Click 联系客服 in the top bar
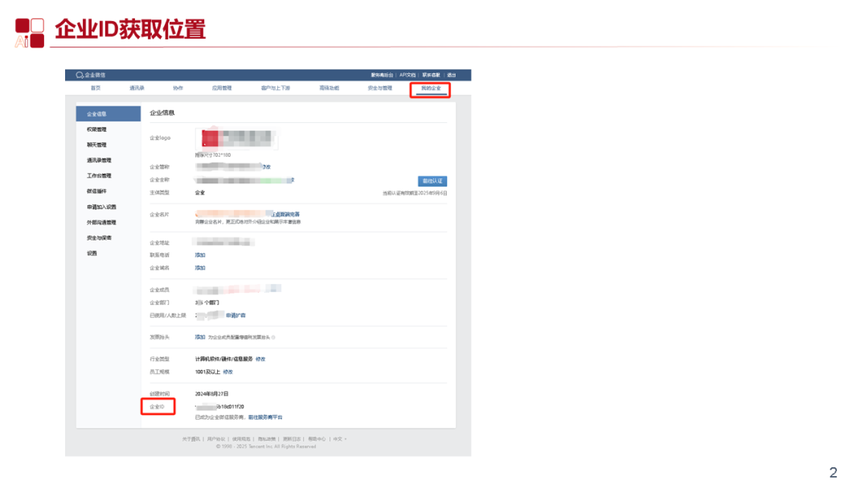 431,75
